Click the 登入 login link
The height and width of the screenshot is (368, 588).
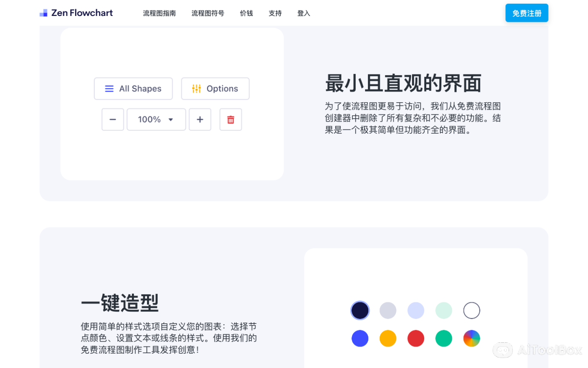coord(304,13)
